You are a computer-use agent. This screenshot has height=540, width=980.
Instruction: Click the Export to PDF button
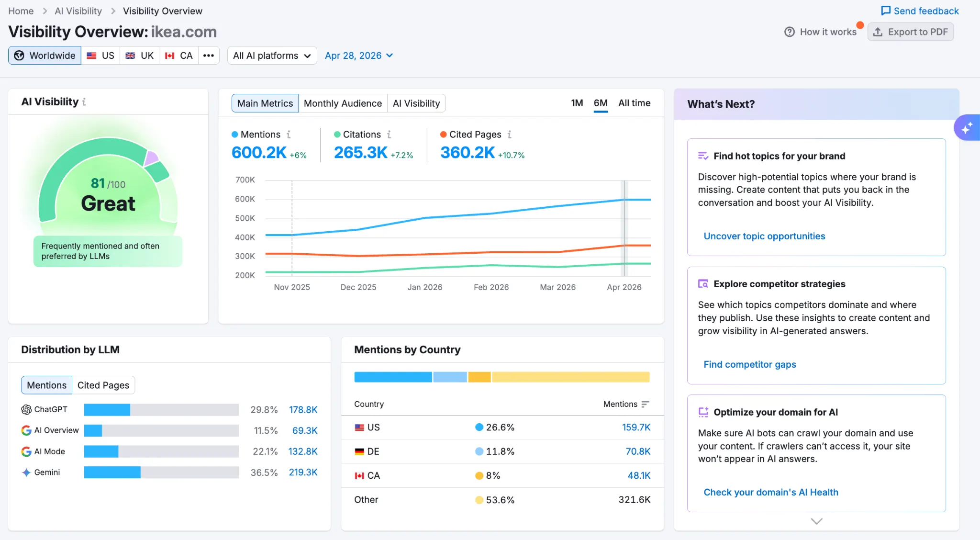coord(911,32)
